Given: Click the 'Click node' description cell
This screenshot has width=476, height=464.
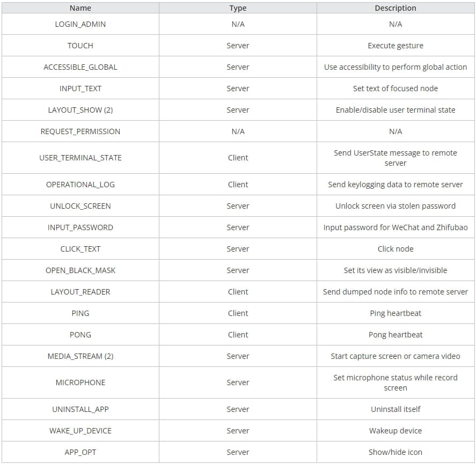Looking at the screenshot, I should pyautogui.click(x=396, y=249).
